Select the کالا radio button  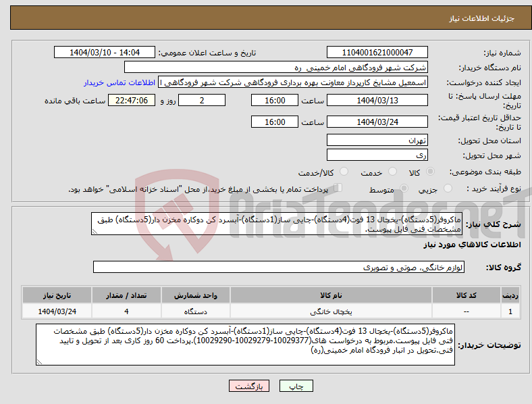pyautogui.click(x=430, y=172)
